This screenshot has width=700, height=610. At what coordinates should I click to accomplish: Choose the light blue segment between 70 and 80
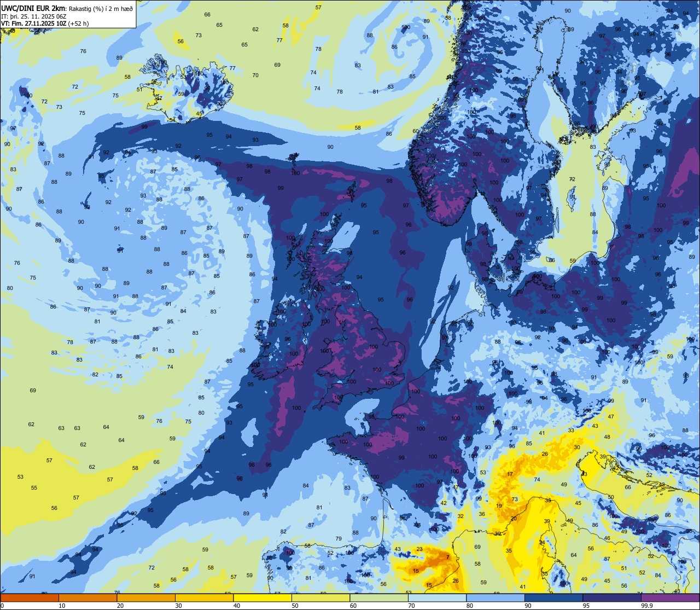pyautogui.click(x=437, y=597)
